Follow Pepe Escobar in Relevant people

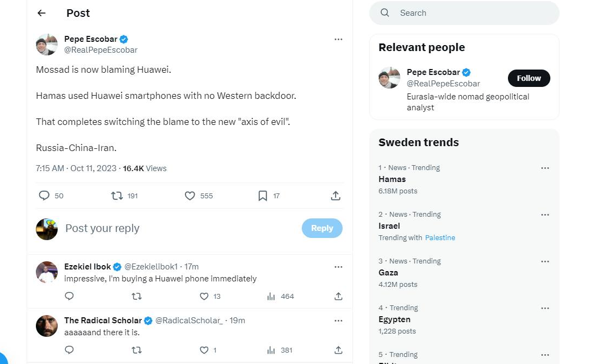[x=529, y=78]
